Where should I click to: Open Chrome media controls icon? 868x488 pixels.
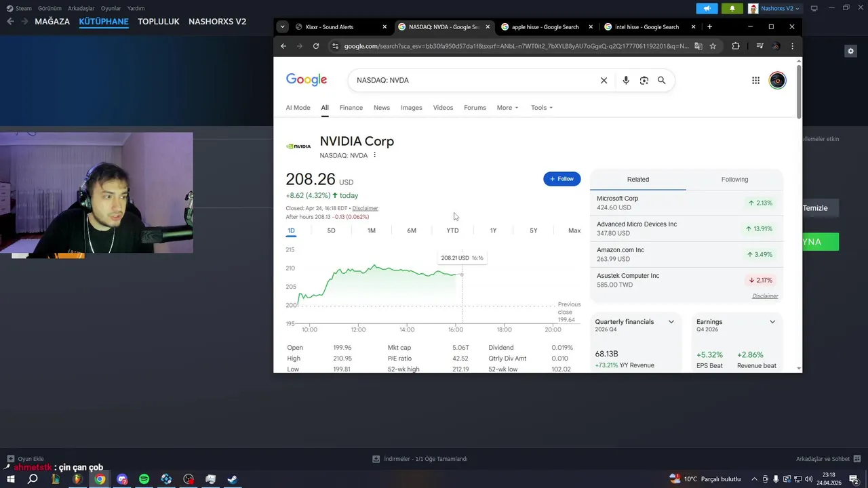(759, 46)
